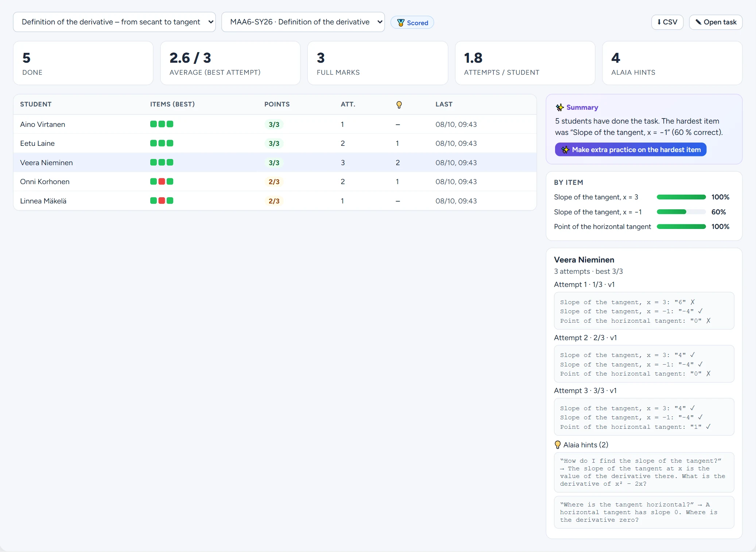
Task: Select the Veera Nieminen row in table
Action: tap(275, 163)
